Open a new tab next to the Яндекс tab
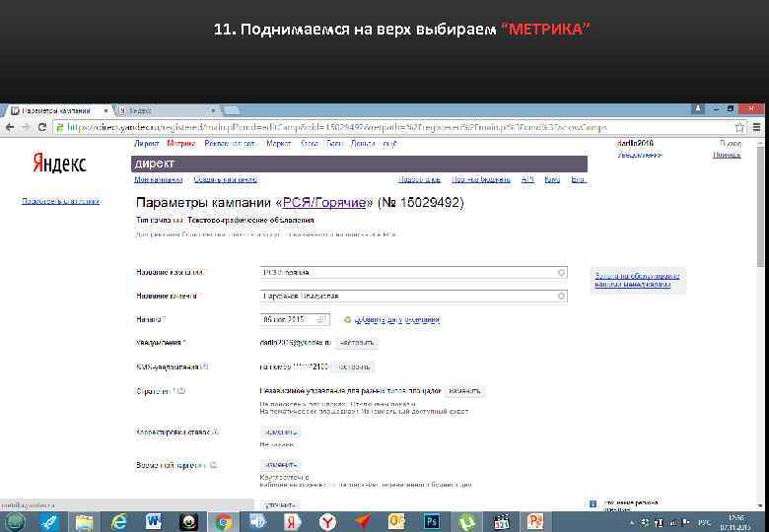The height and width of the screenshot is (532, 769). 231,111
